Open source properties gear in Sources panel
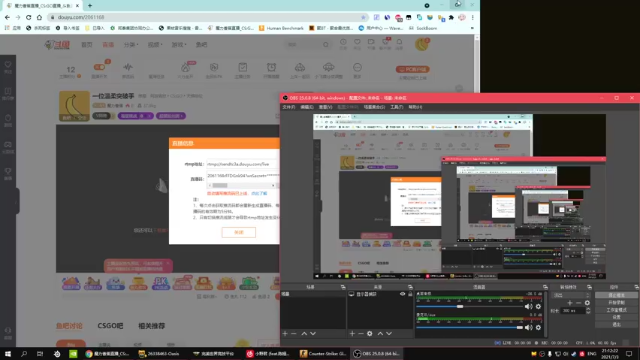This screenshot has height=360, width=640. tap(370, 333)
